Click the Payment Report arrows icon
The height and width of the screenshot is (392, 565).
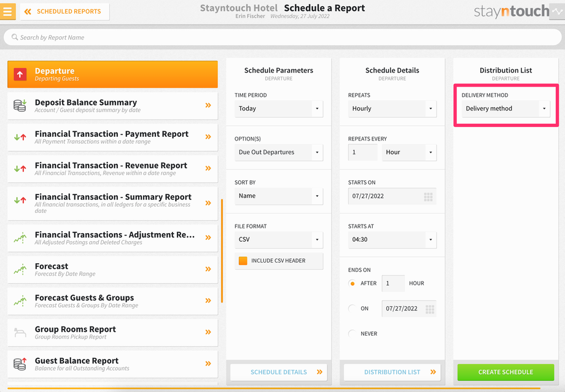click(20, 137)
